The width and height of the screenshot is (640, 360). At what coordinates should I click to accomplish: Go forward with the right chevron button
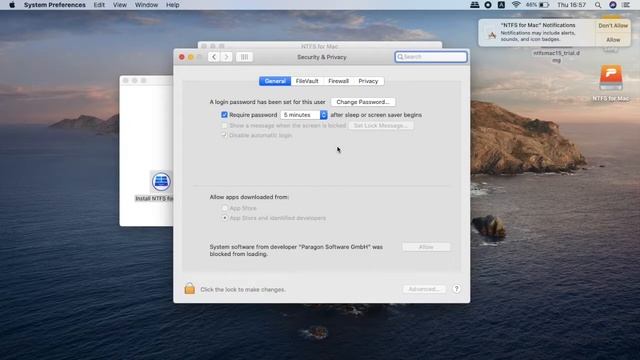[x=227, y=57]
